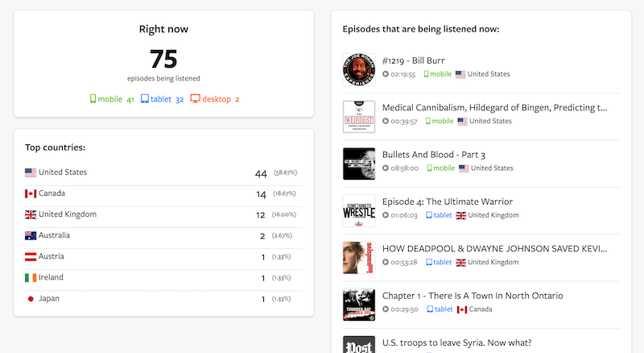Open How Deadpool & Dwayne Johnson episode
The height and width of the screenshot is (353, 644).
tap(494, 248)
